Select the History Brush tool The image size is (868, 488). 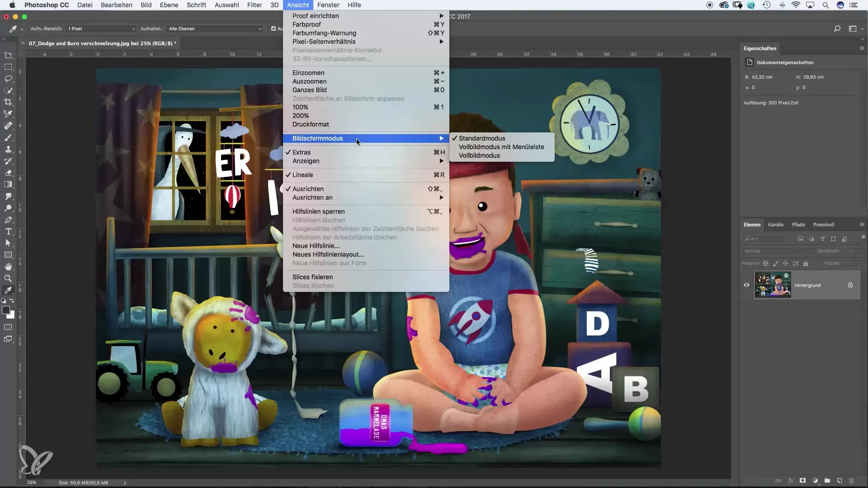pos(8,161)
